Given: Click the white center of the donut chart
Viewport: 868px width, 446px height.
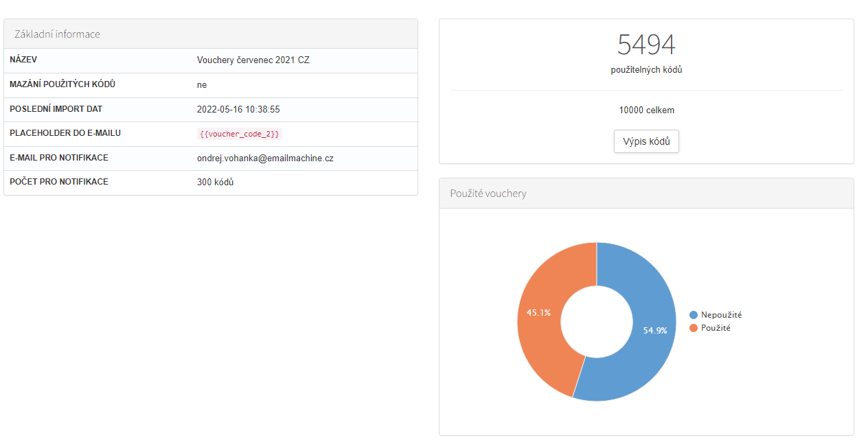Looking at the screenshot, I should click(x=596, y=322).
